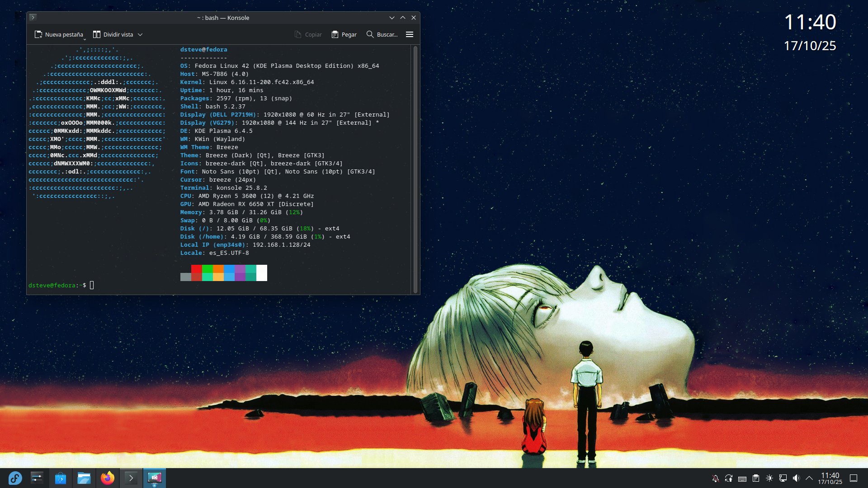Open System Settings from the taskbar
The height and width of the screenshot is (488, 868).
(x=37, y=478)
